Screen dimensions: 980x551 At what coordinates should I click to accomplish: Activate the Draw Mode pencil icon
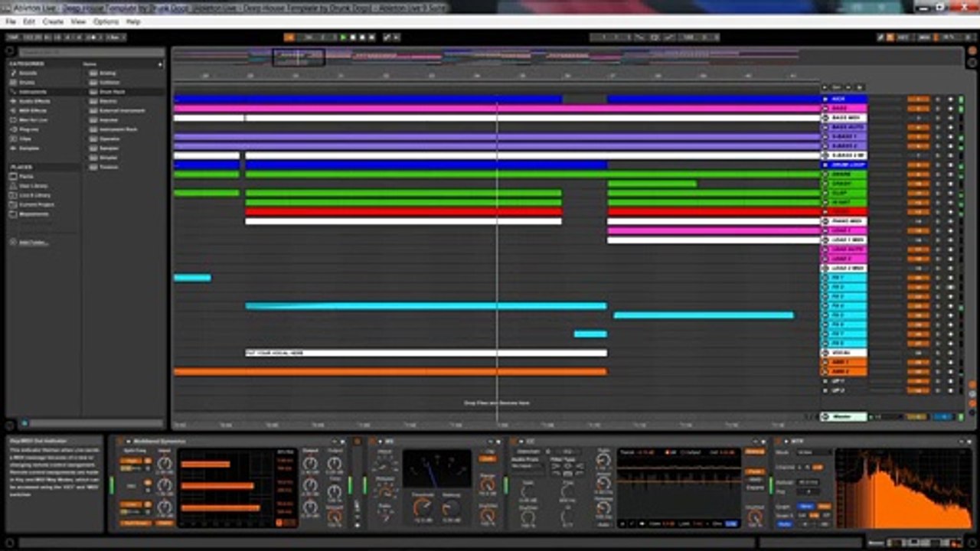click(880, 37)
